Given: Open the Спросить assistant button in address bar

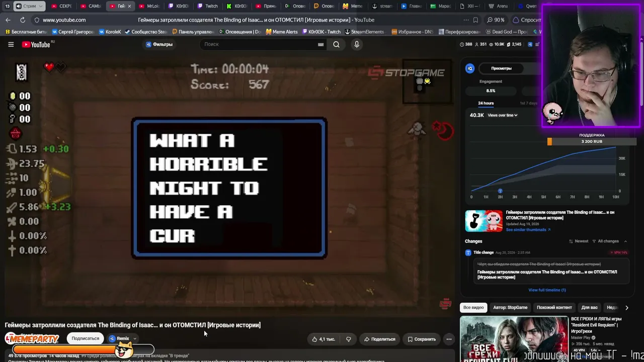Looking at the screenshot, I should click(526, 20).
